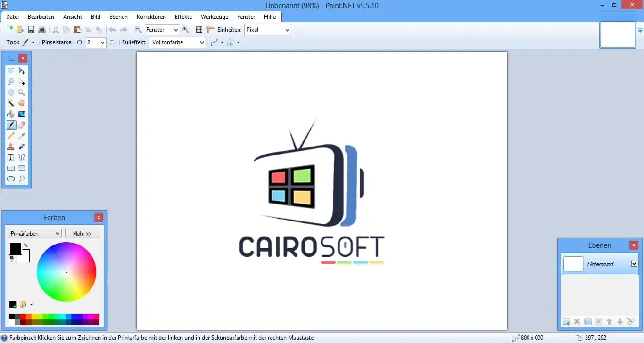Image resolution: width=644 pixels, height=343 pixels.
Task: Decrease brush width with minus button
Action: [79, 42]
